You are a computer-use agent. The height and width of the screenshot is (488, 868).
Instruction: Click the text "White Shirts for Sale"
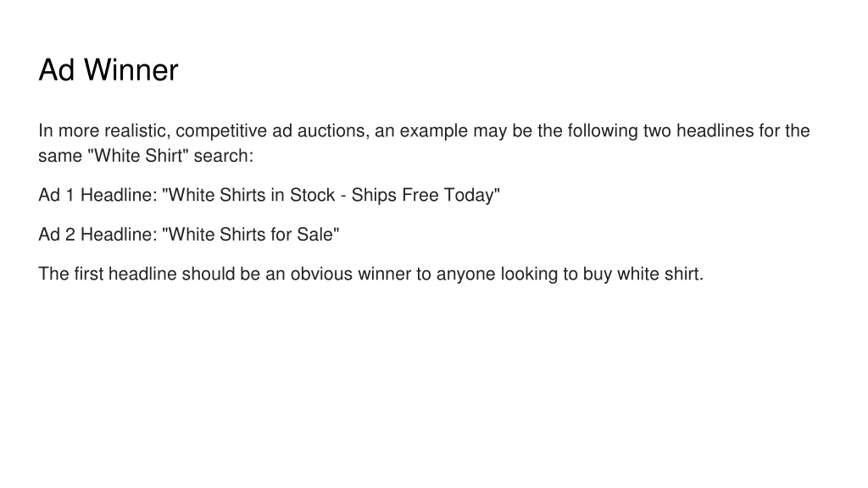pos(251,234)
